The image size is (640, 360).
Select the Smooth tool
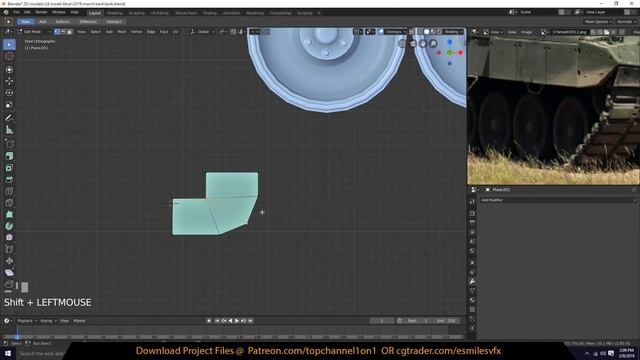9,238
